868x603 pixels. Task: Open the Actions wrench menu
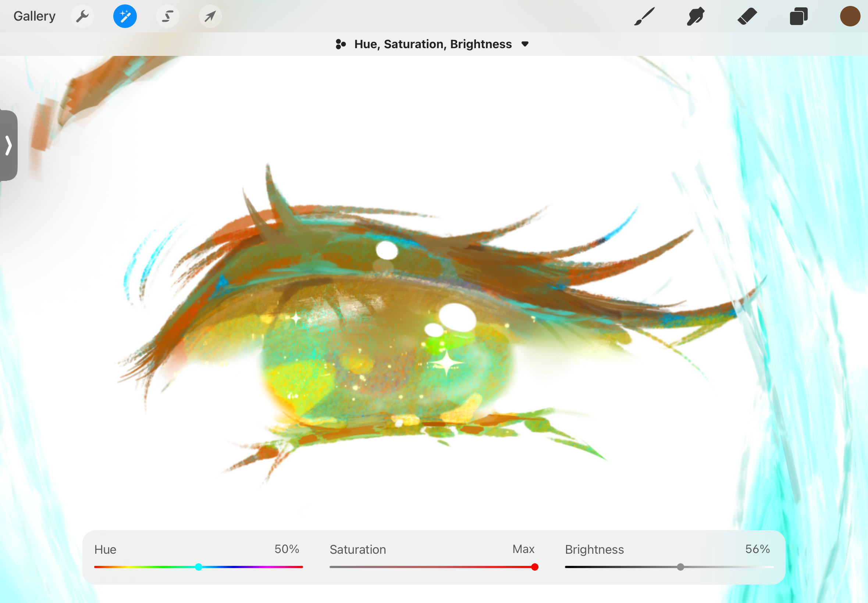coord(82,16)
